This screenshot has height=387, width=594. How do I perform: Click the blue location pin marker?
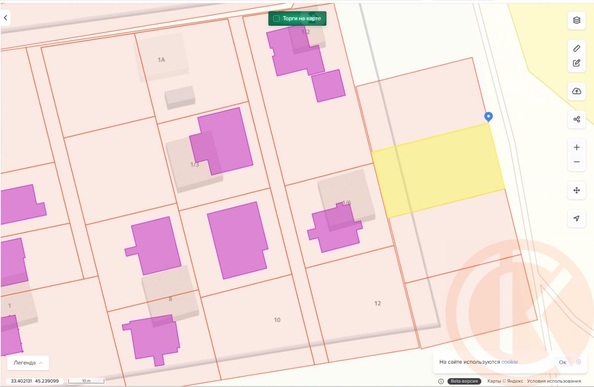pos(488,117)
